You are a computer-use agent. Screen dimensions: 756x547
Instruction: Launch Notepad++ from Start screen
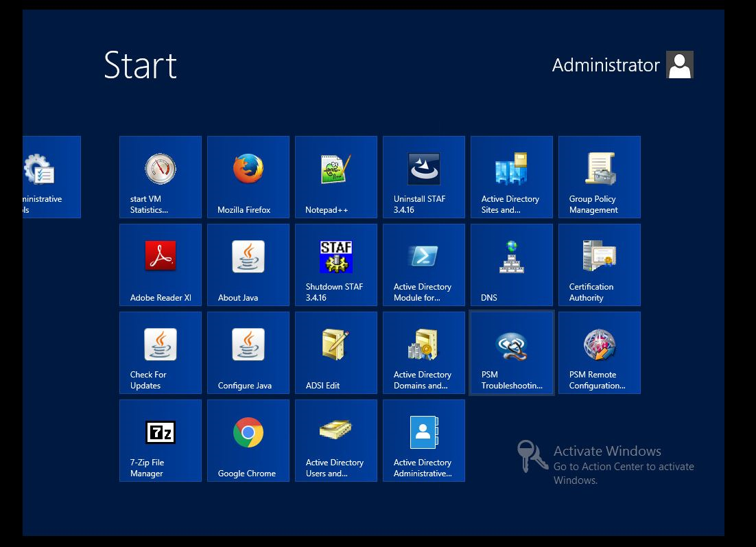tap(335, 177)
